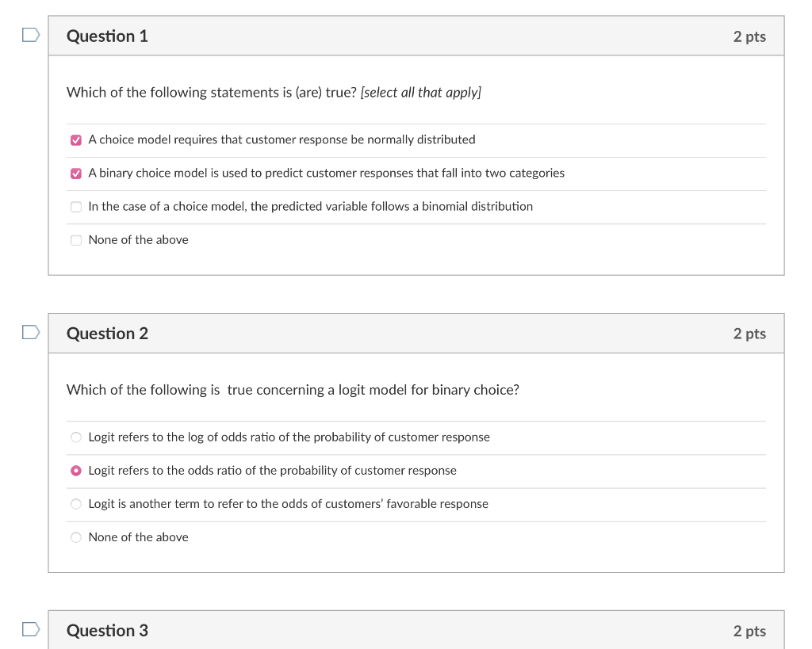812x649 pixels.
Task: Check 'None of the above' in Question 1
Action: coord(76,239)
